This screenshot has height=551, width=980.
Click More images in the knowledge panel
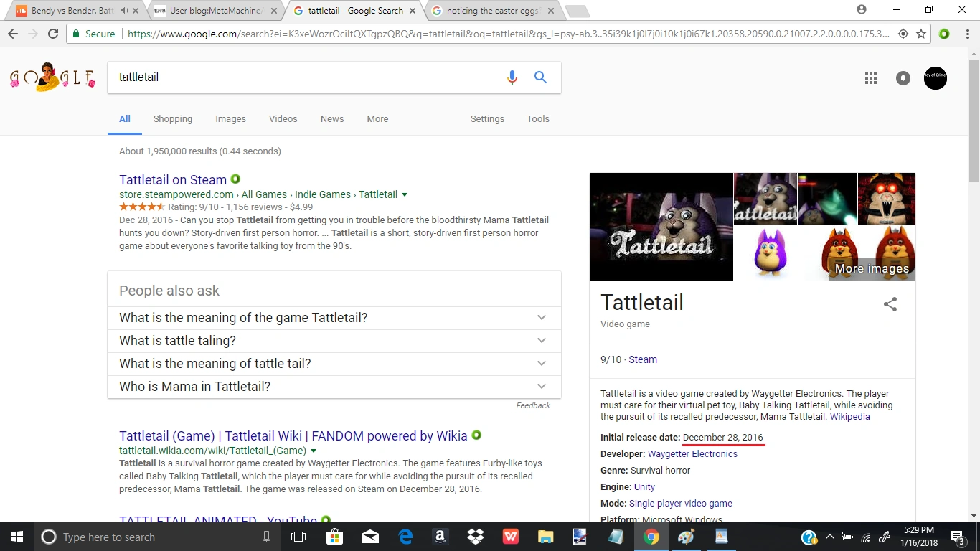(872, 269)
